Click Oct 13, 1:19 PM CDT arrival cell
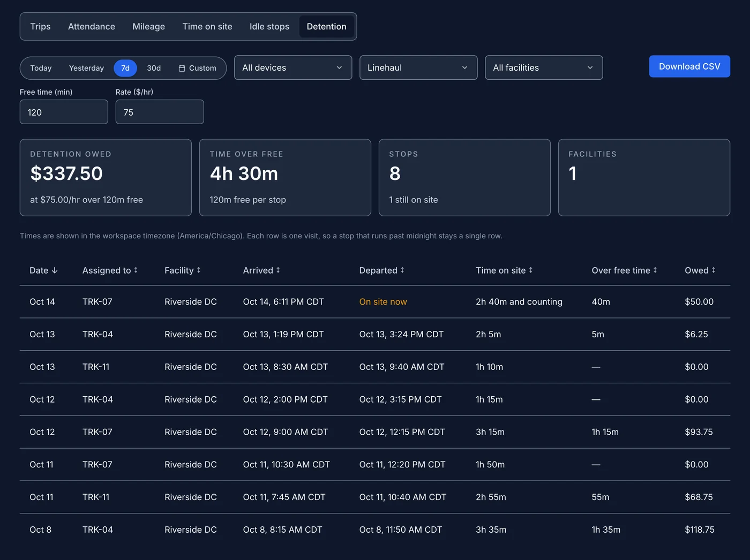Screen dimensions: 750x560 tap(283, 334)
